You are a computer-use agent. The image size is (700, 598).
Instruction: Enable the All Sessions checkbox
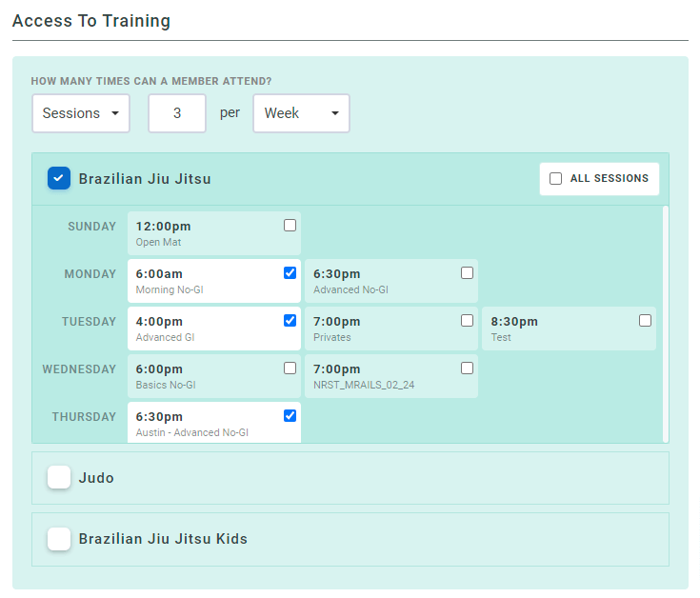coord(556,179)
